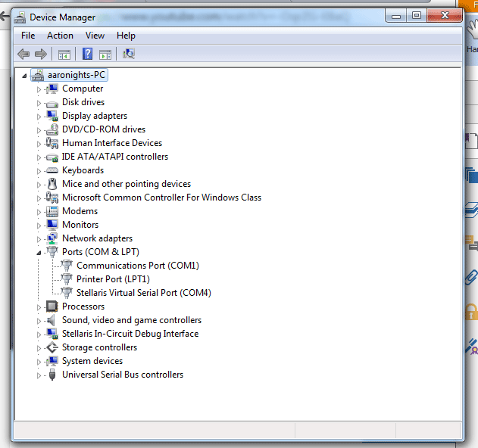Click the Mice and other pointing devices icon
The height and width of the screenshot is (448, 478).
(x=52, y=184)
